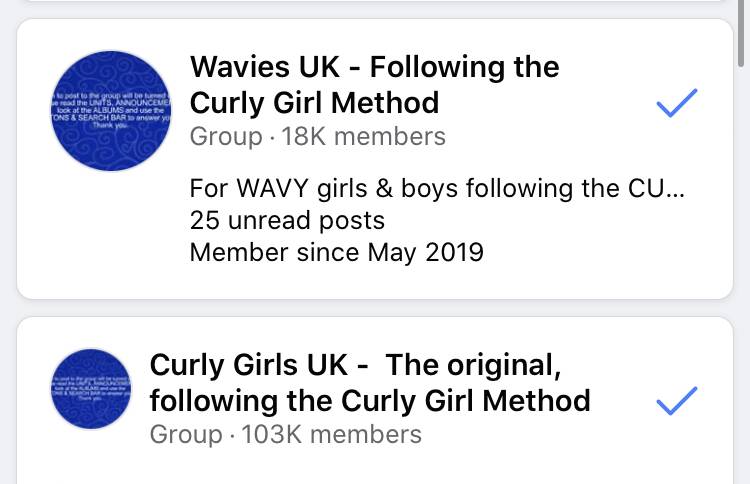Tap the partially visible card at the top

click(375, 1)
